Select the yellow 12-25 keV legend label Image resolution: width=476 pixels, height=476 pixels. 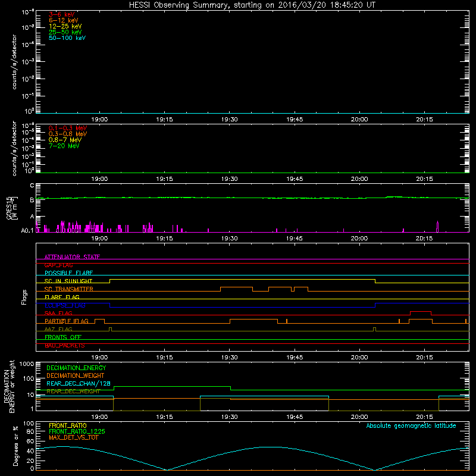(x=65, y=26)
